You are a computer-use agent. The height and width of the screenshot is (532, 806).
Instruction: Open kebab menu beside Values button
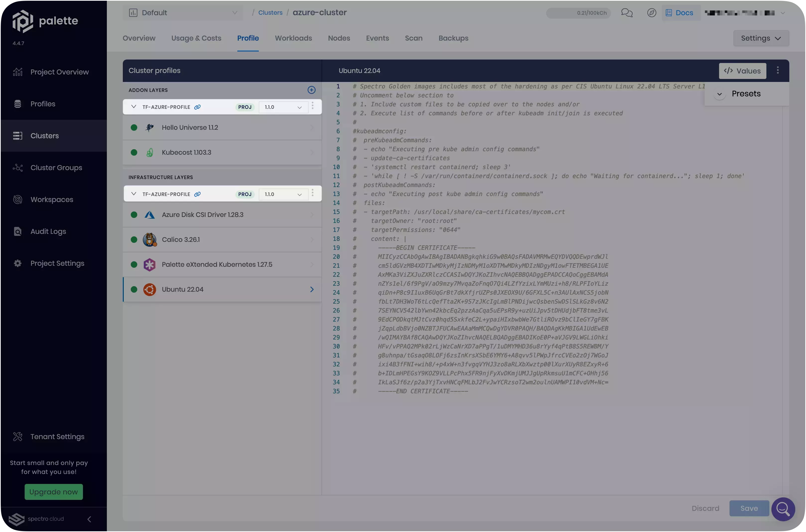(x=778, y=70)
